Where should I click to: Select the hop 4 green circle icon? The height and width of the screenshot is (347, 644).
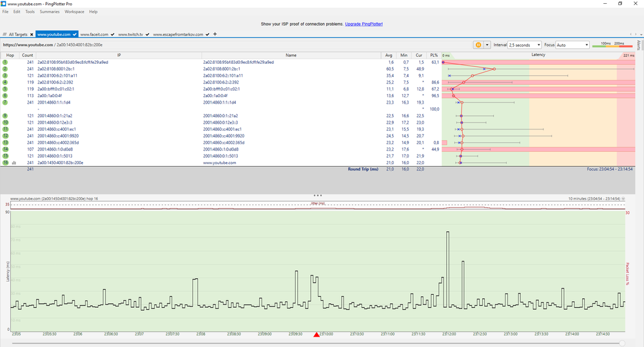coord(5,82)
